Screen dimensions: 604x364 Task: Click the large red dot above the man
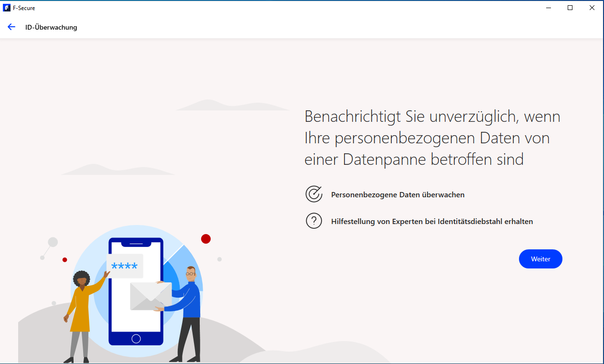[x=206, y=239]
